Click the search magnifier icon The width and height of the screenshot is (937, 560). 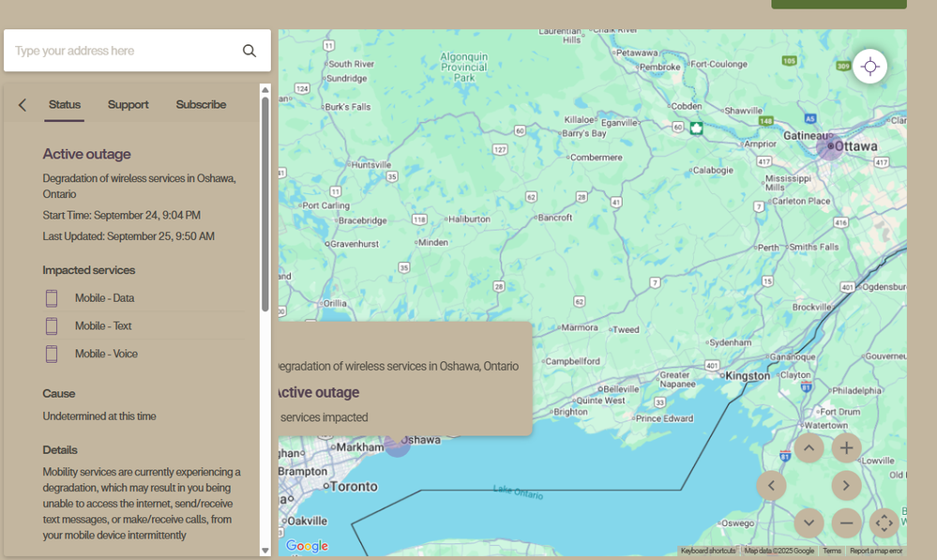[x=249, y=51]
